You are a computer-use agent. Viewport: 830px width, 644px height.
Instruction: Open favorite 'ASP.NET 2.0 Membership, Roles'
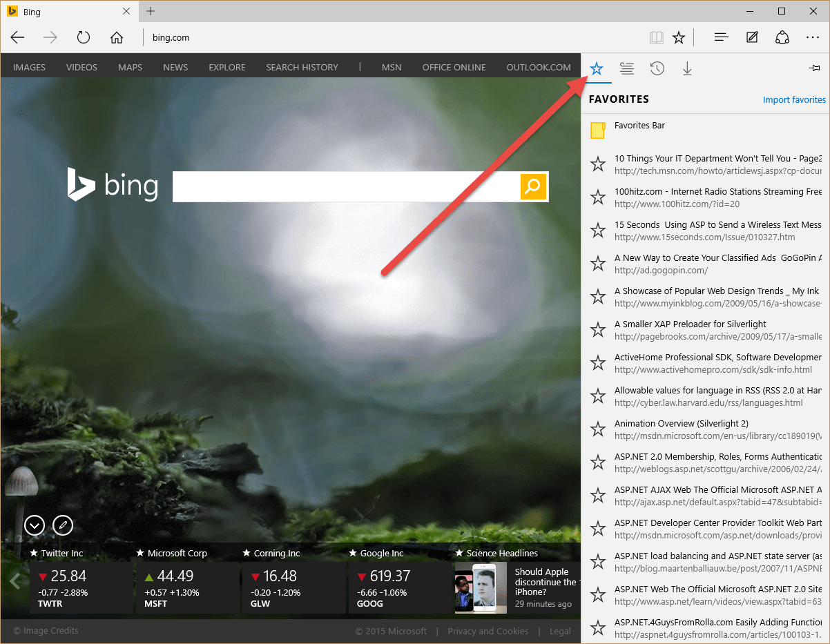(705, 462)
